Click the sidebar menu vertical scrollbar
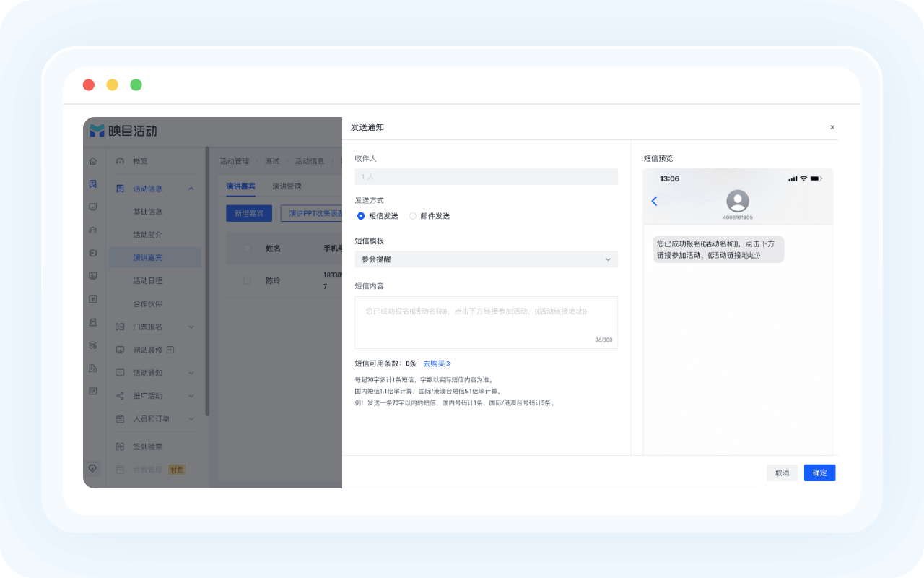 pos(207,282)
